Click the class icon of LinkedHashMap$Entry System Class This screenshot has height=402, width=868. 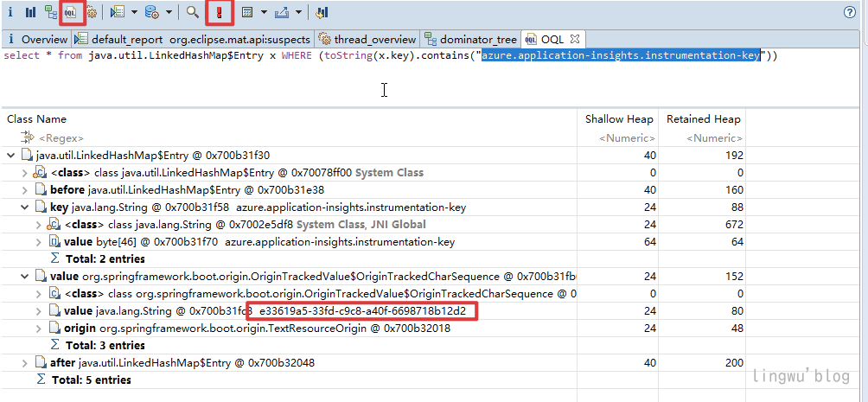pos(40,173)
